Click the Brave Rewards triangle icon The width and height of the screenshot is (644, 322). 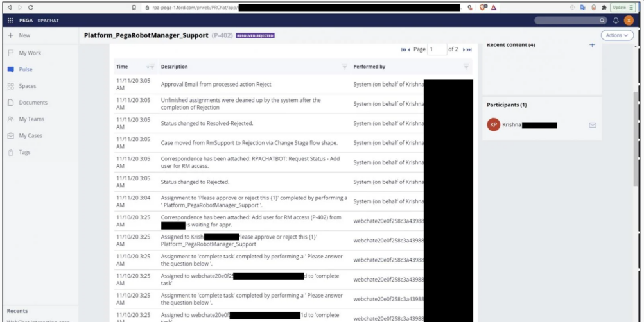494,8
